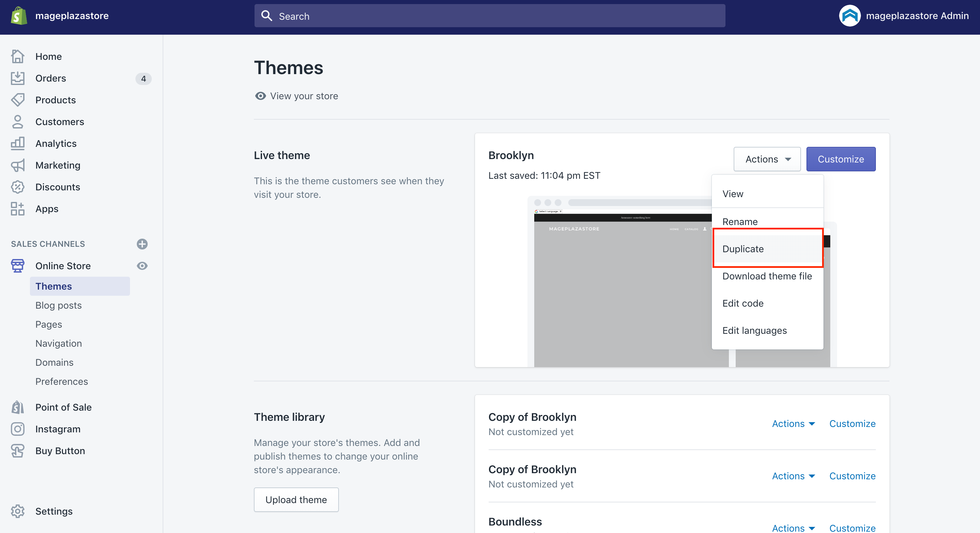
Task: Click the Products icon in sidebar
Action: [18, 100]
